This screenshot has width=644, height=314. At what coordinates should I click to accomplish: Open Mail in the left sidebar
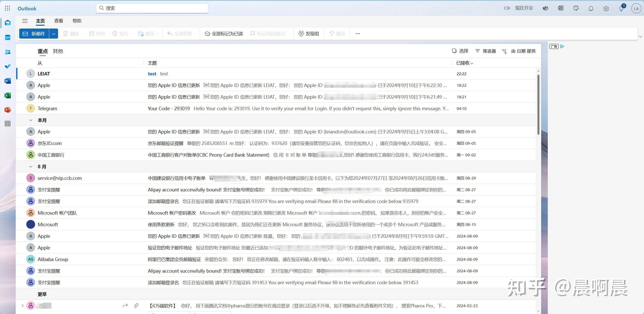point(8,23)
